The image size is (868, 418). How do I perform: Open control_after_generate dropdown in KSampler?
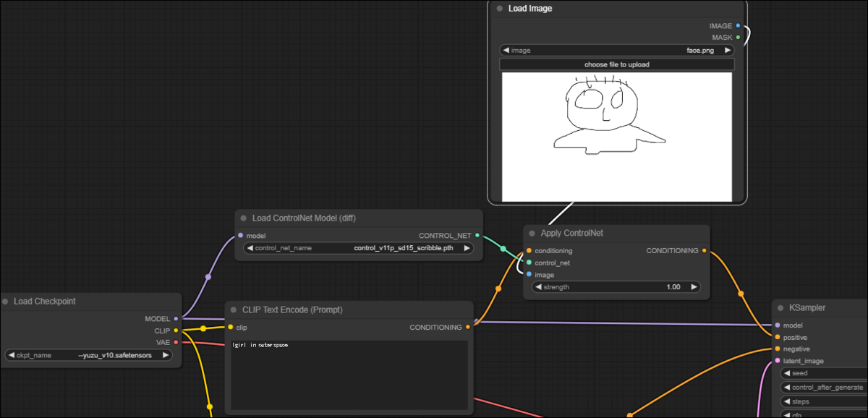click(824, 387)
